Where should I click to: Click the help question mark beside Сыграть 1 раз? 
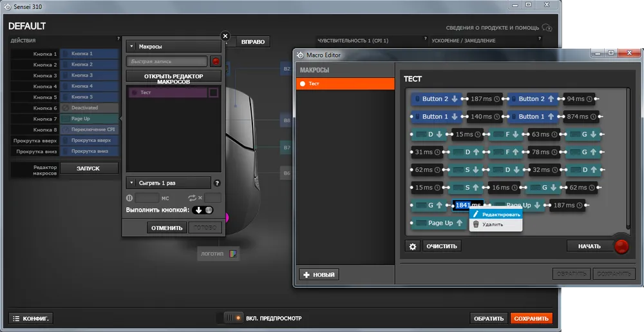[x=217, y=183]
